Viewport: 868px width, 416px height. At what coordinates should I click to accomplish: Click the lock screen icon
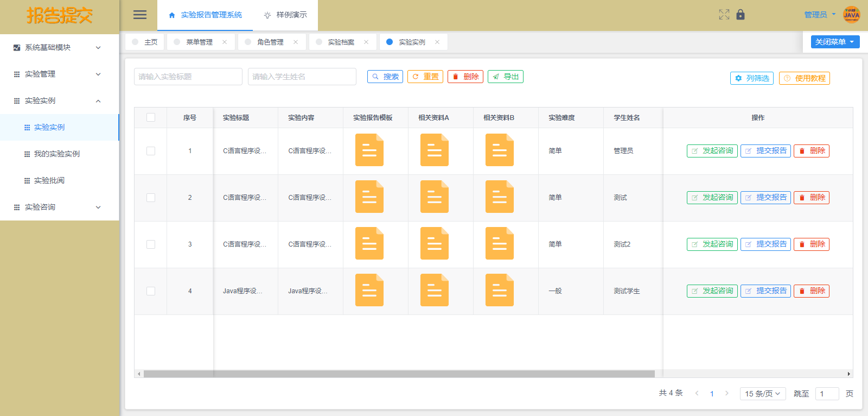tap(741, 15)
